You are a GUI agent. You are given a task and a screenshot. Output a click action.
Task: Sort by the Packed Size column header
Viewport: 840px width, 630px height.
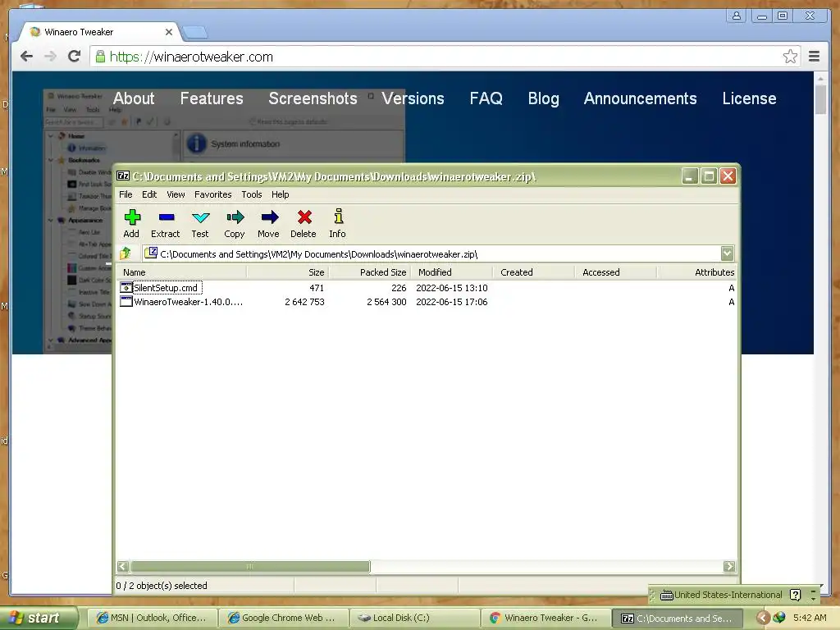pos(370,272)
